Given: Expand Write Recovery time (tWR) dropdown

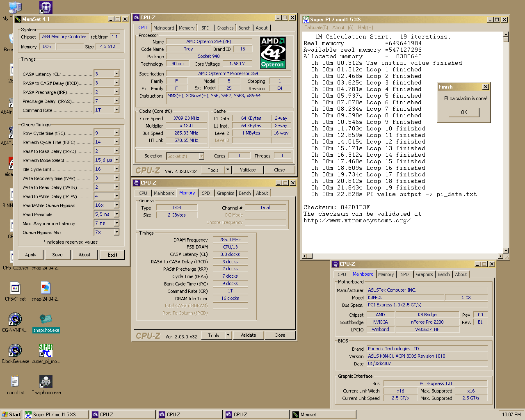Looking at the screenshot, I should click(x=116, y=178).
